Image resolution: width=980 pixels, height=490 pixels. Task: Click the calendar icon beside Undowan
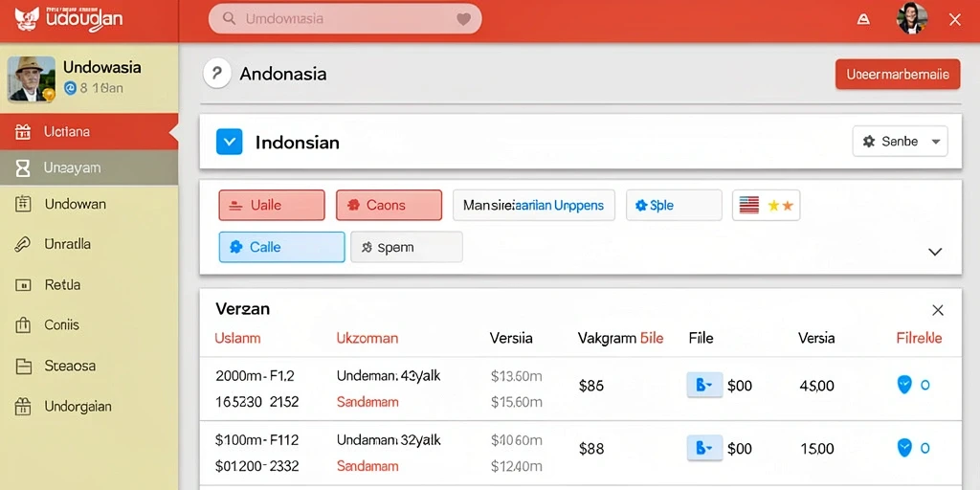(23, 204)
